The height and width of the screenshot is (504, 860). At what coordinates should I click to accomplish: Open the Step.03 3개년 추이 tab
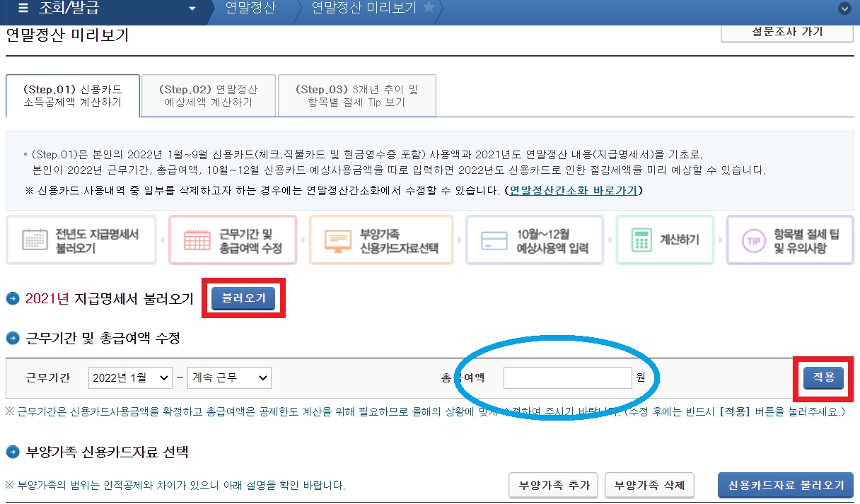356,95
